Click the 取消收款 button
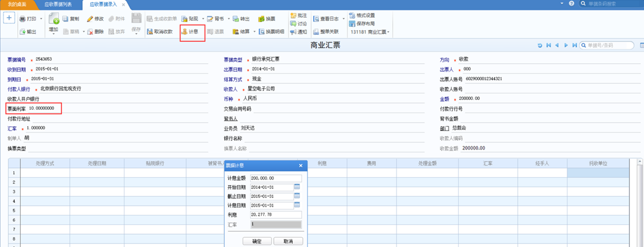644x247 pixels. [160, 32]
